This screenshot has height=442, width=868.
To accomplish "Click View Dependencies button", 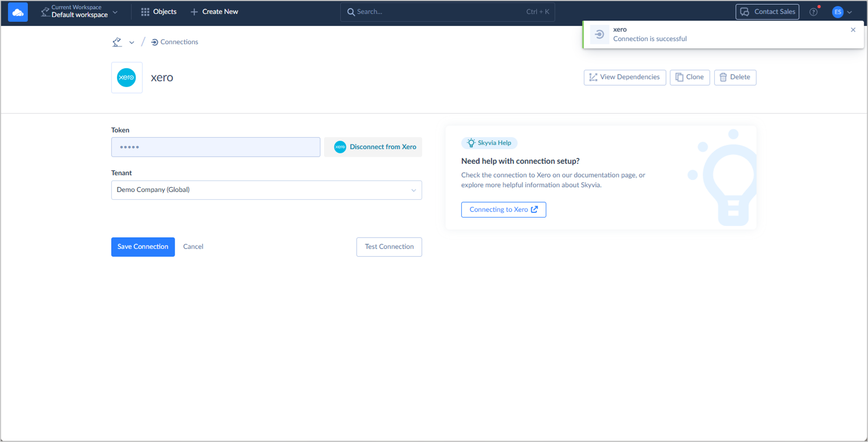I will coord(625,77).
